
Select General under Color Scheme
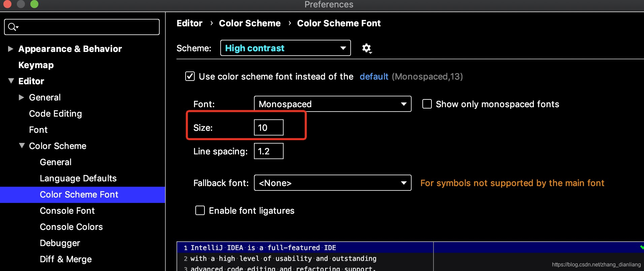point(56,162)
